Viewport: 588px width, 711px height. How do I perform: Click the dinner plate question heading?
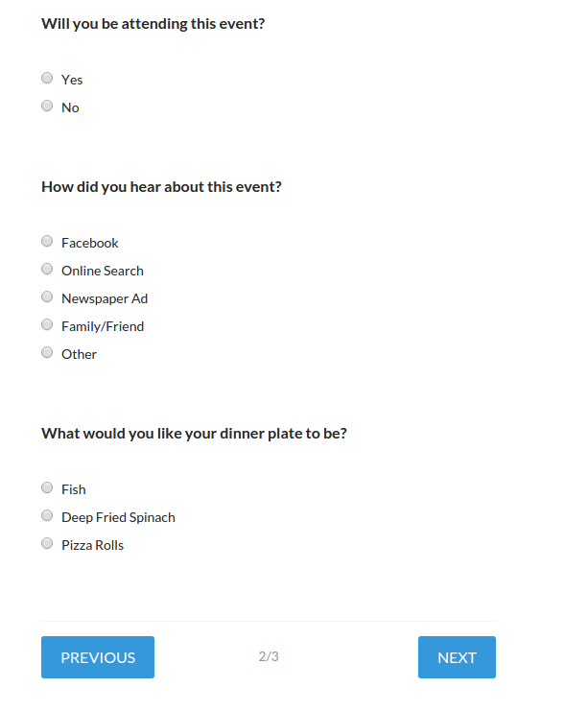coord(194,434)
